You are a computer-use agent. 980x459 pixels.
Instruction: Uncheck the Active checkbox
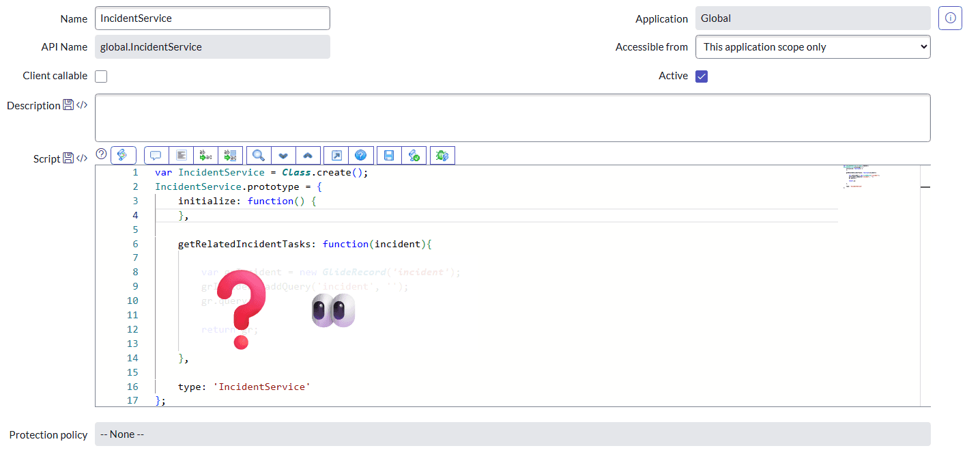point(702,76)
